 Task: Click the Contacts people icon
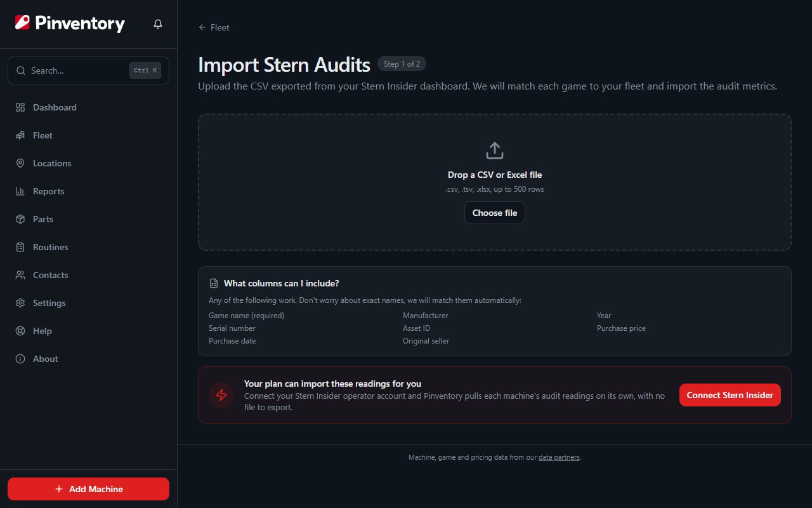pyautogui.click(x=20, y=275)
